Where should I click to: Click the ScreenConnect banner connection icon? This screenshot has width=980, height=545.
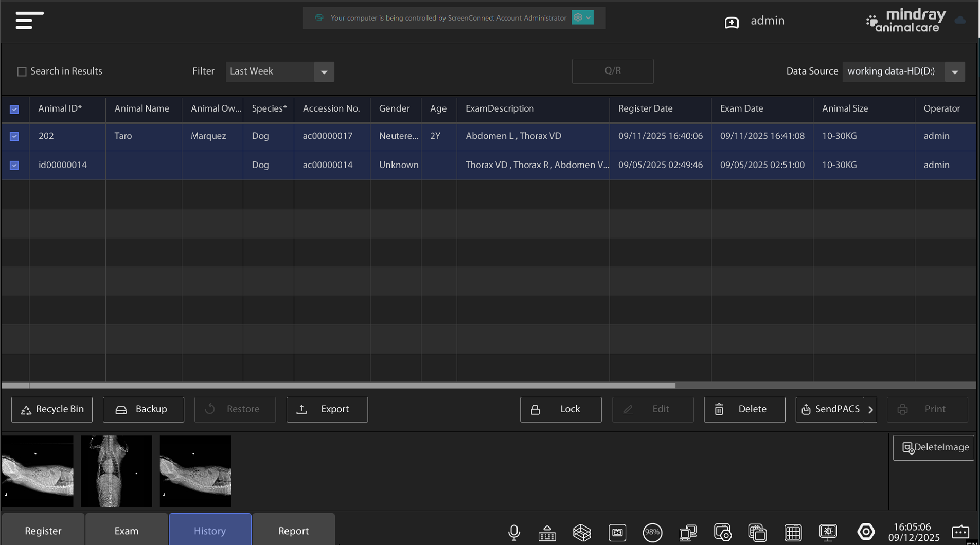319,17
